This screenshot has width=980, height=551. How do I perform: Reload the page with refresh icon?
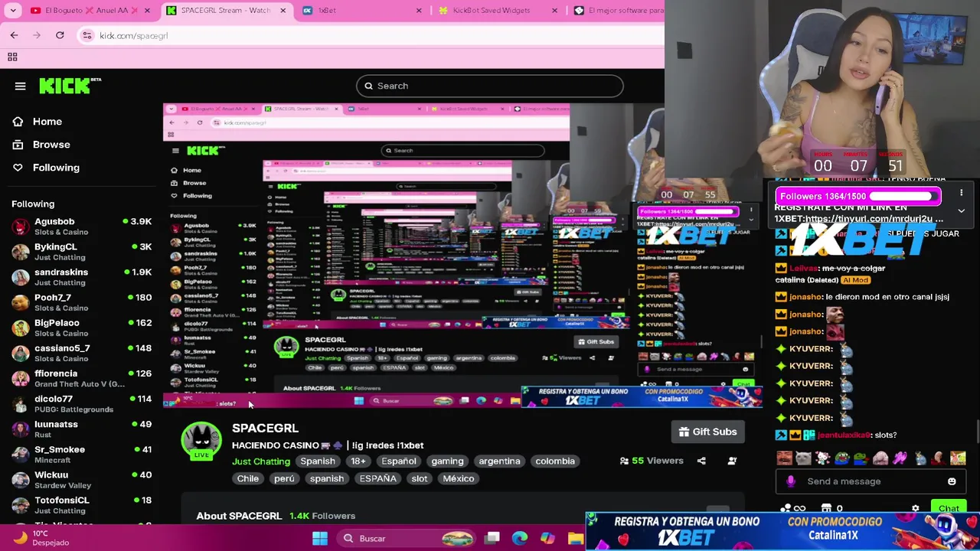tap(60, 35)
